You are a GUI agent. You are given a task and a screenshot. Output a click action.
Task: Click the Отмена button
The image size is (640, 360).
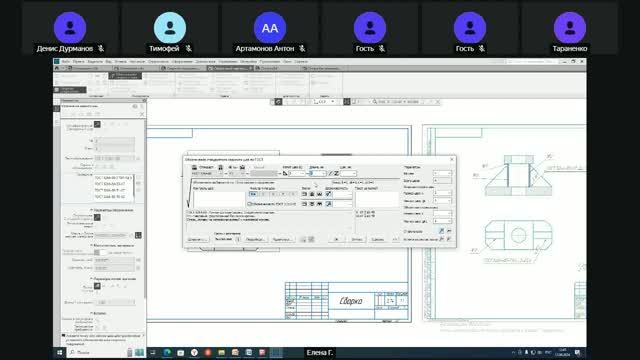[x=357, y=239]
